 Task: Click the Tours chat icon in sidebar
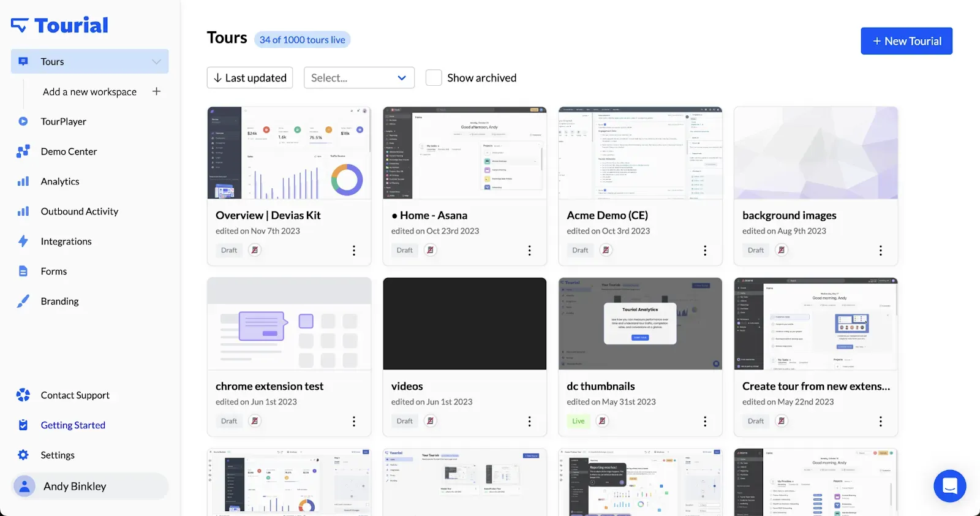23,61
